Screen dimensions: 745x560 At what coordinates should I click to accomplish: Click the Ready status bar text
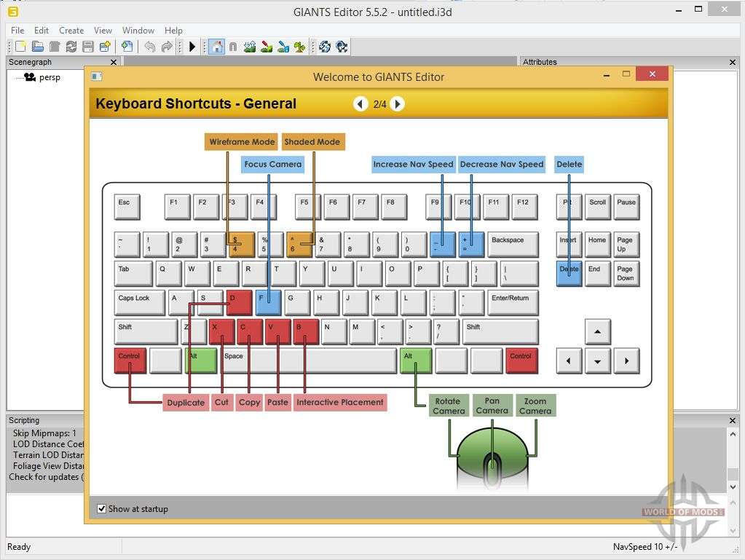(19, 547)
